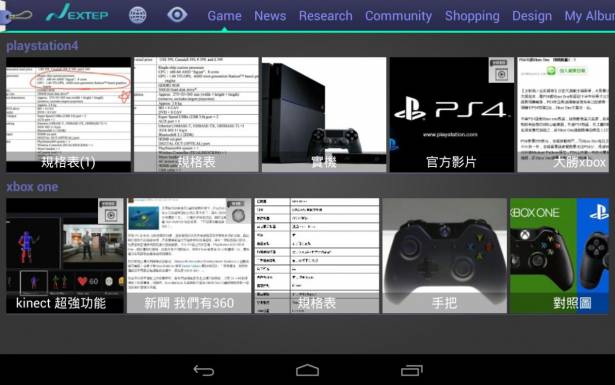
Task: Open the Xbox 手把 controller thumbnail
Action: coord(444,256)
